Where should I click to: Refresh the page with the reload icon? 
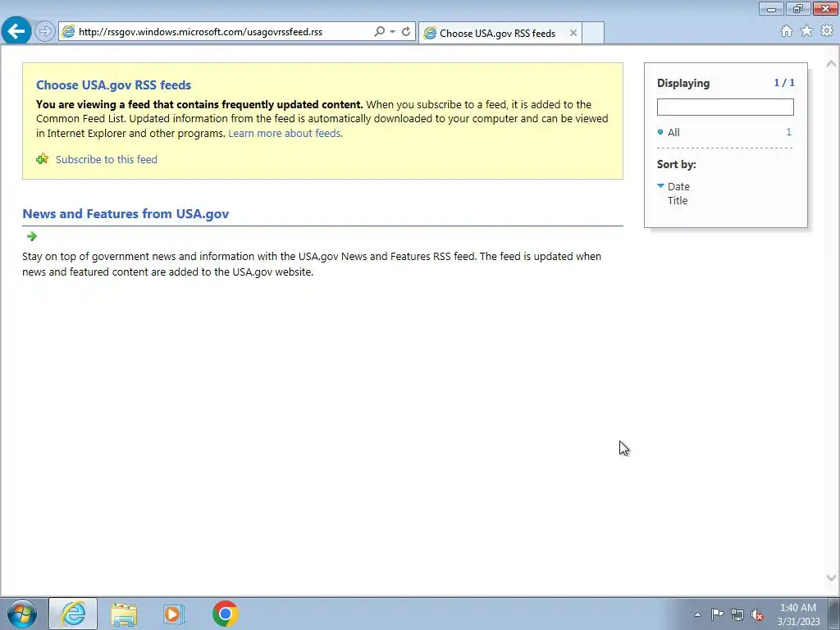point(406,32)
